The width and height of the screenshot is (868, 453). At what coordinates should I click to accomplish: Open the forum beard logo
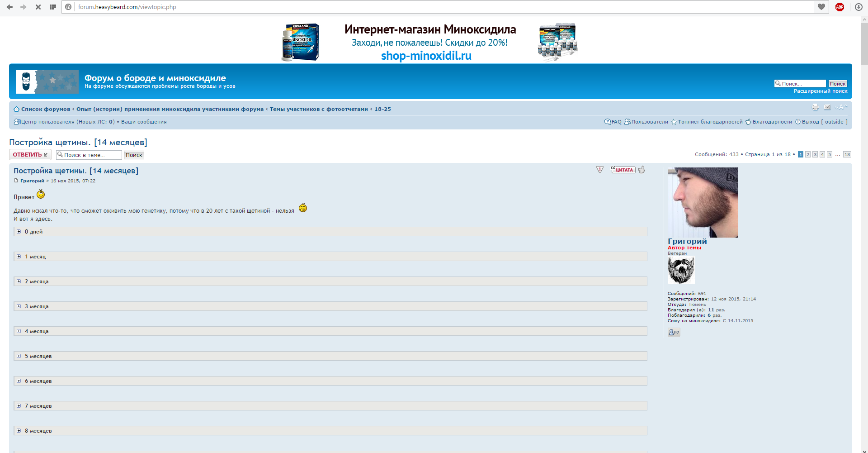tap(47, 82)
